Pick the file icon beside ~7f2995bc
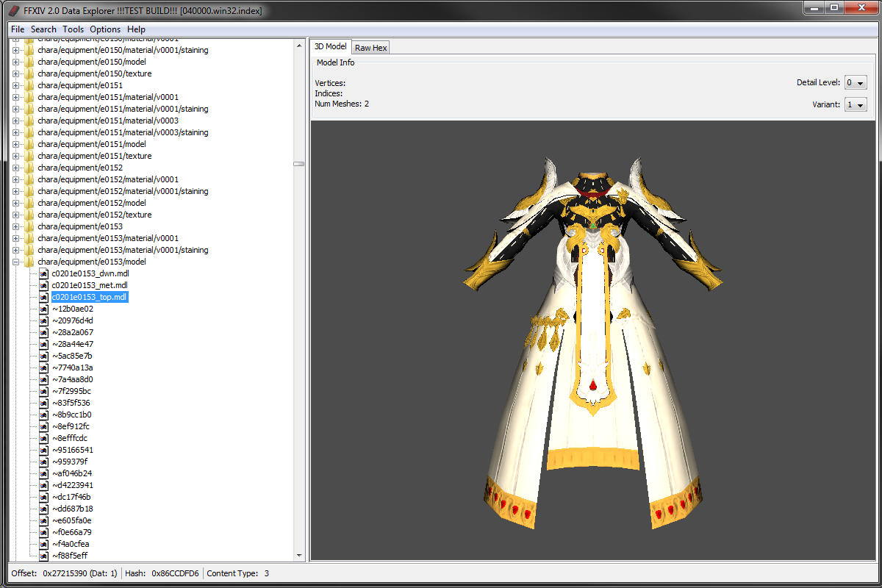882x588 pixels. [x=43, y=391]
